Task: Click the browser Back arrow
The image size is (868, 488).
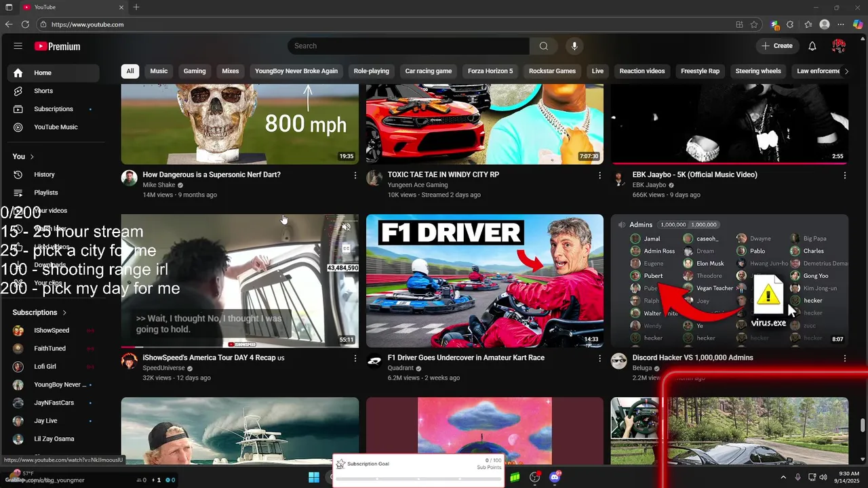Action: [x=9, y=24]
